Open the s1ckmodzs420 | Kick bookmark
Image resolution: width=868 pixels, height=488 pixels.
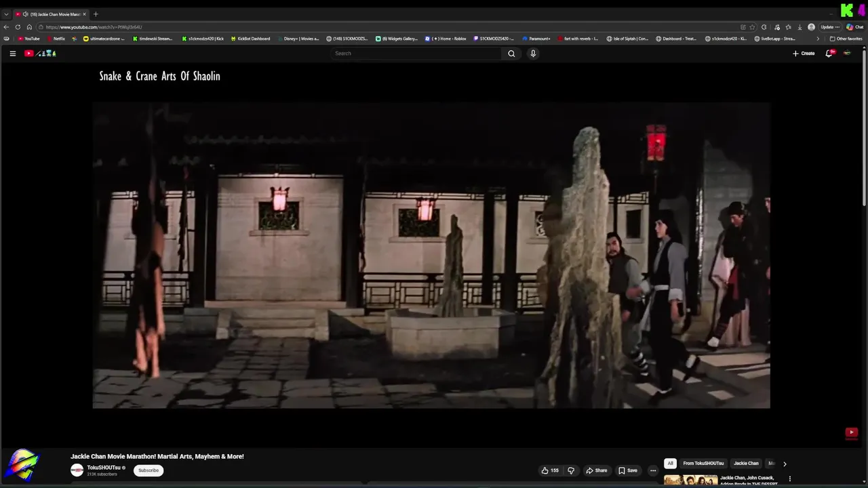pos(202,39)
